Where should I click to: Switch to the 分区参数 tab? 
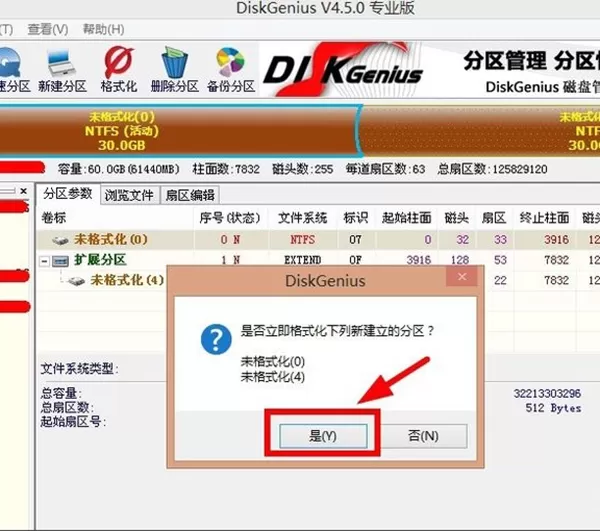[x=68, y=194]
